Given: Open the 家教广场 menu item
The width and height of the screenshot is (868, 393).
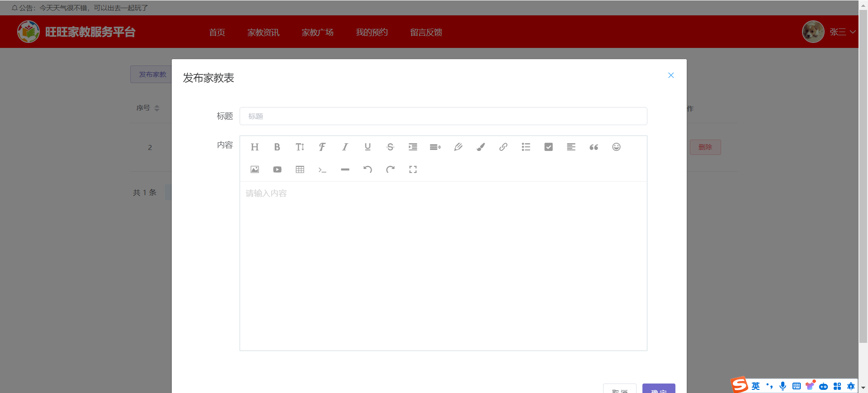Looking at the screenshot, I should (x=317, y=32).
